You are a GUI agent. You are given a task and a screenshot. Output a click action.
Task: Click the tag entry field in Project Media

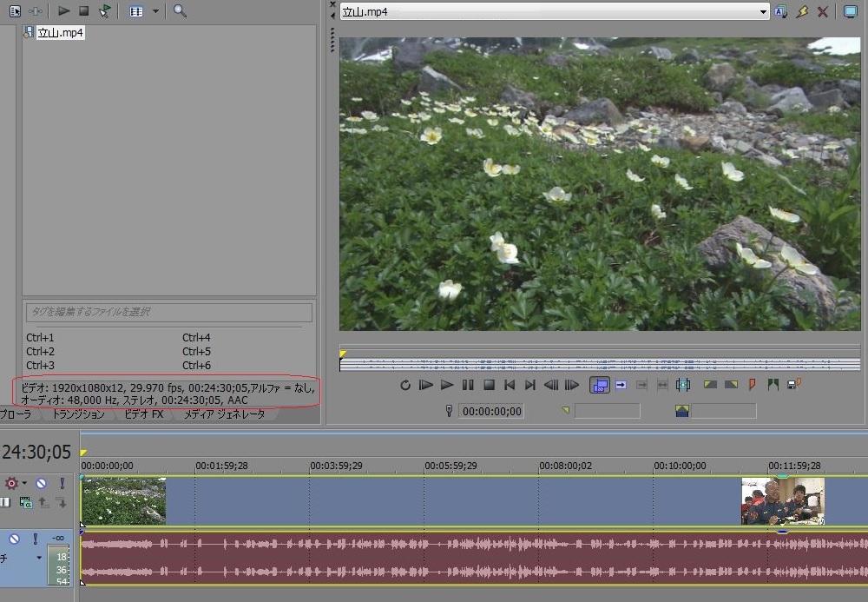point(168,312)
